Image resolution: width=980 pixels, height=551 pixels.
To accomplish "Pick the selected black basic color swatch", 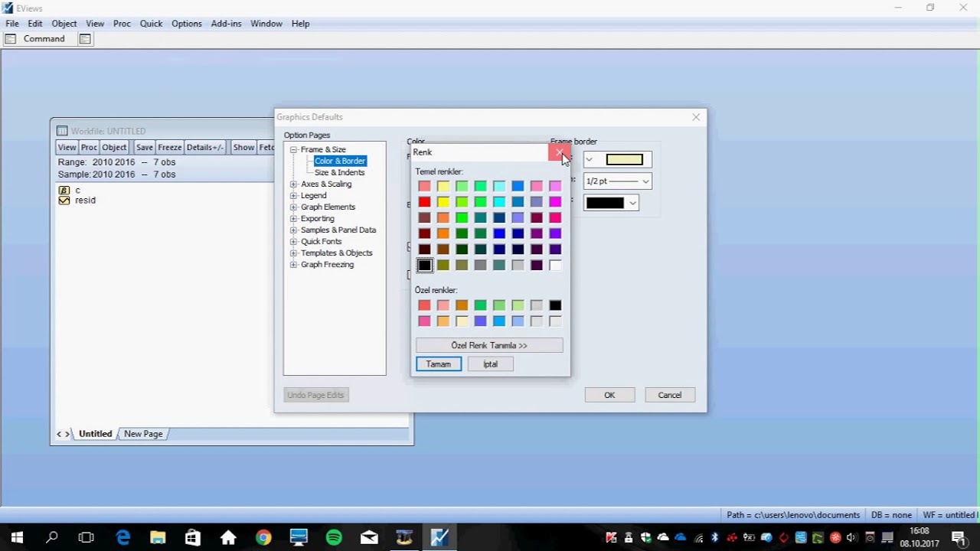I will 424,266.
